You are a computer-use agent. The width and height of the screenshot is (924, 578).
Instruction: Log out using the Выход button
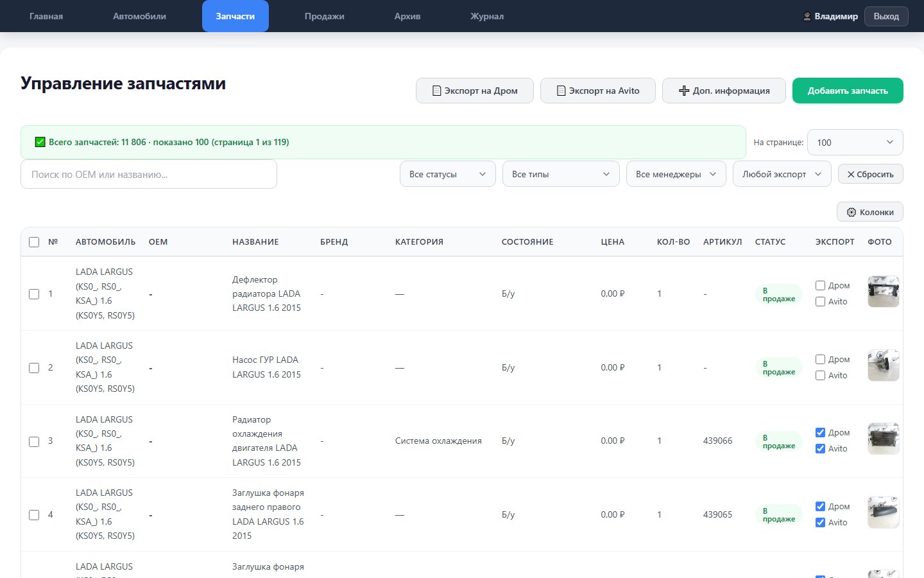tap(886, 16)
